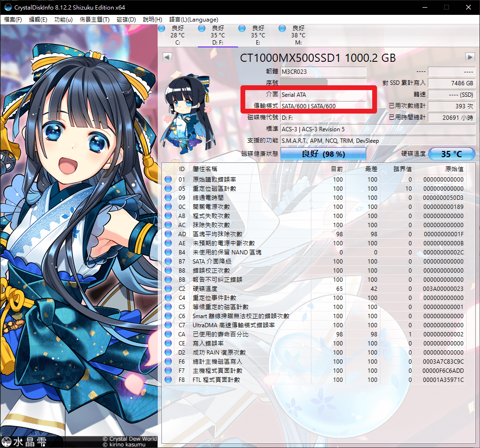Click the standard field ACS-3 | ACS-3 Revision 5

378,129
